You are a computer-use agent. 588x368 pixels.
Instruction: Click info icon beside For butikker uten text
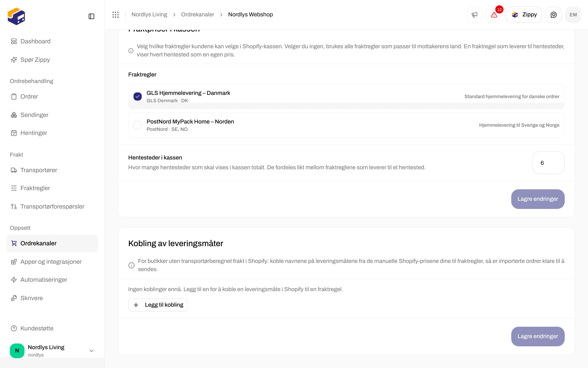tap(131, 265)
